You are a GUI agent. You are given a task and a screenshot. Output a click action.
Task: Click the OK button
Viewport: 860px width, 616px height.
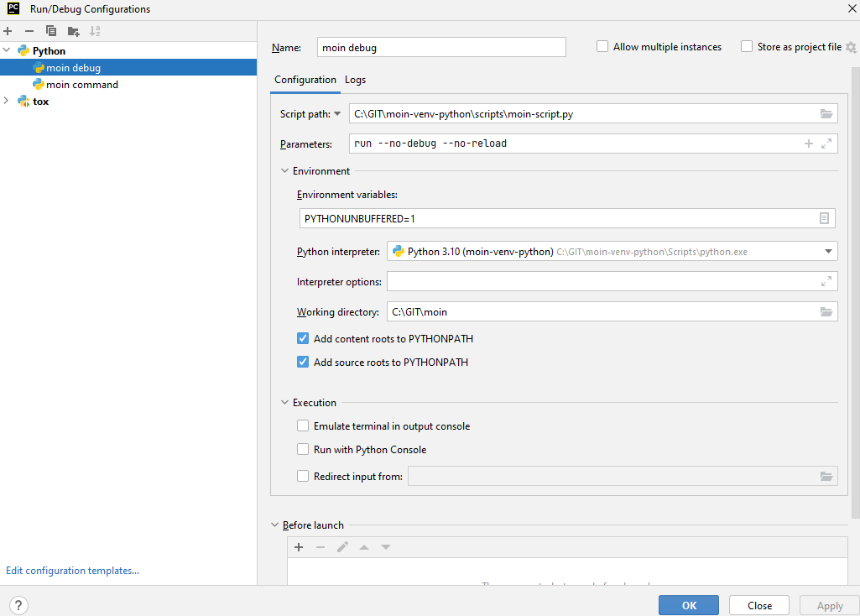click(689, 605)
